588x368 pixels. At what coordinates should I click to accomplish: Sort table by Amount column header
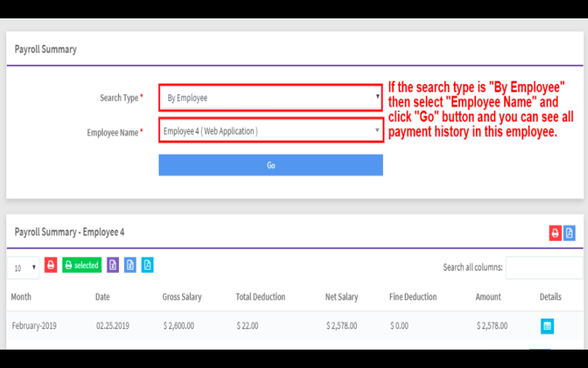pyautogui.click(x=488, y=297)
